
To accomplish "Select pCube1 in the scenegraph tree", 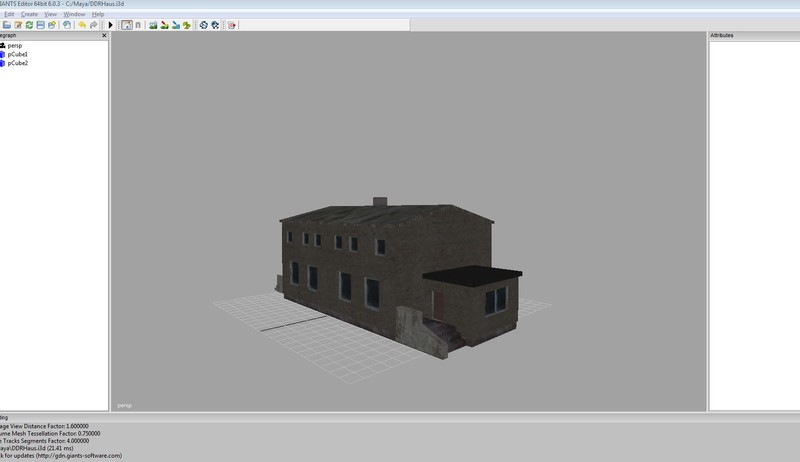I will [17, 54].
